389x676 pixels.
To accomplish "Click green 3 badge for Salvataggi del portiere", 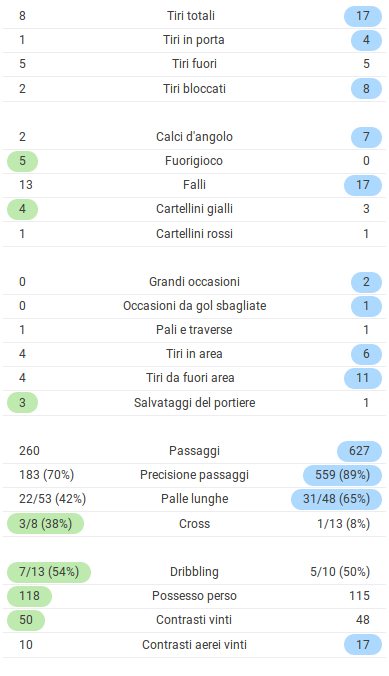I will pos(22,403).
